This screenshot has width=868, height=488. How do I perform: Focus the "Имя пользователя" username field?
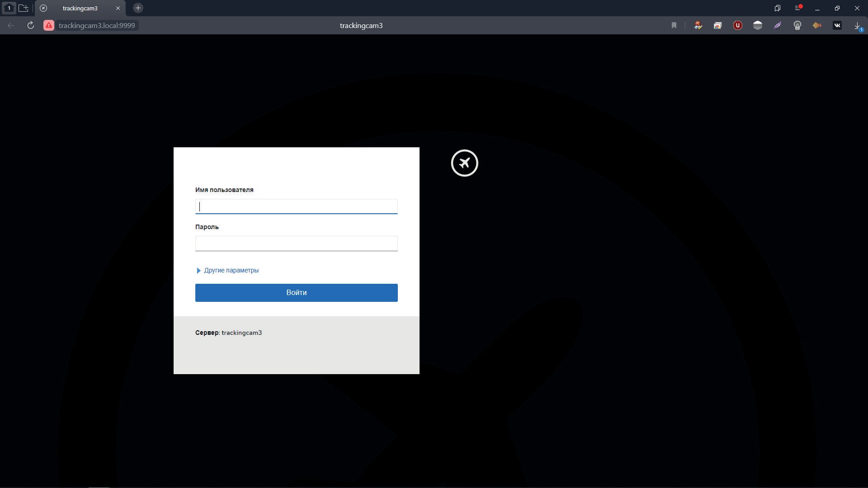[296, 206]
